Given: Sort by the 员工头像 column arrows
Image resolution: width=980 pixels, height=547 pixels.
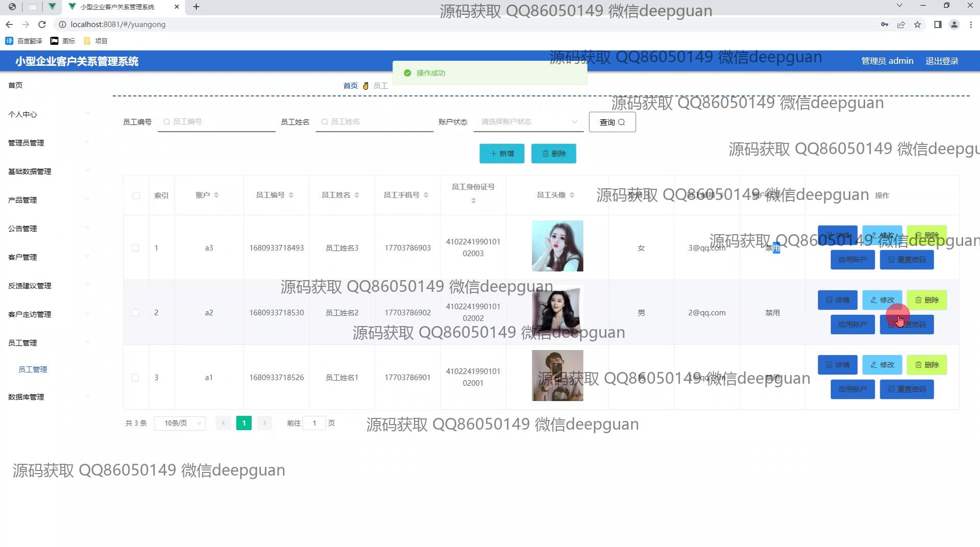Looking at the screenshot, I should (x=572, y=195).
